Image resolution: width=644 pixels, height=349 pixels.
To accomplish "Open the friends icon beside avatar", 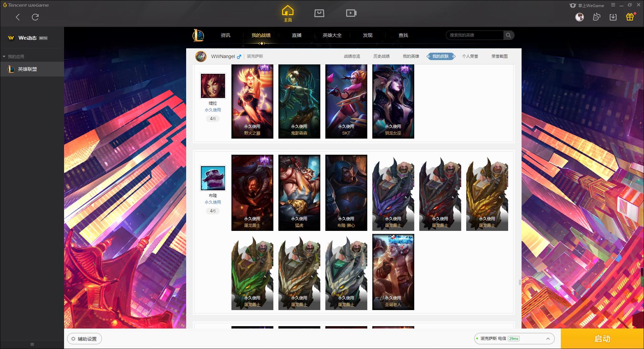I will tap(596, 17).
